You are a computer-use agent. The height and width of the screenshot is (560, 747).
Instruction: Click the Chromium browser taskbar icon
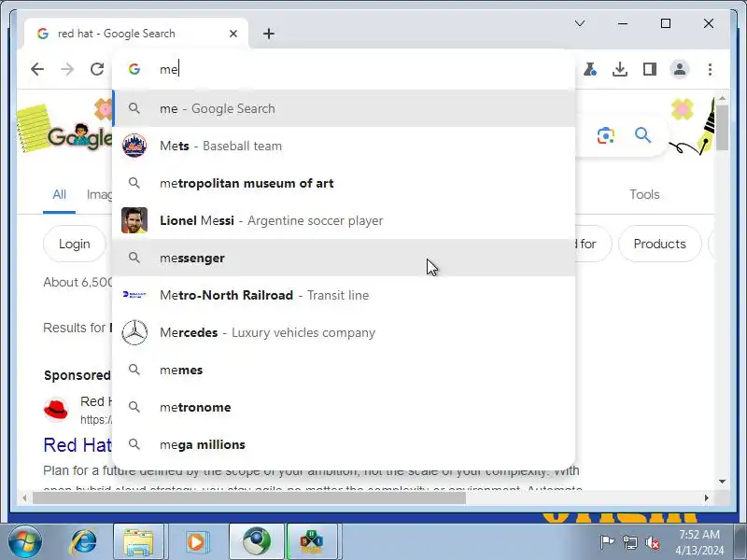point(256,541)
